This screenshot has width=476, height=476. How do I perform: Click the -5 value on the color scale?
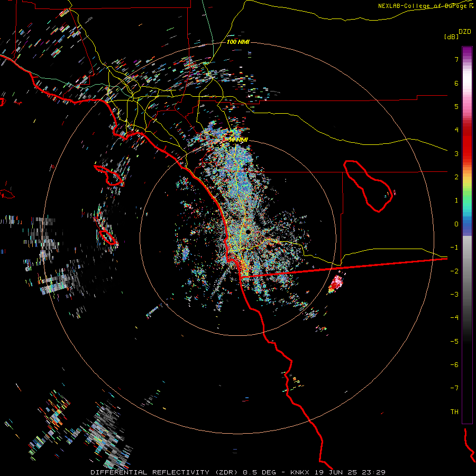tap(454, 342)
